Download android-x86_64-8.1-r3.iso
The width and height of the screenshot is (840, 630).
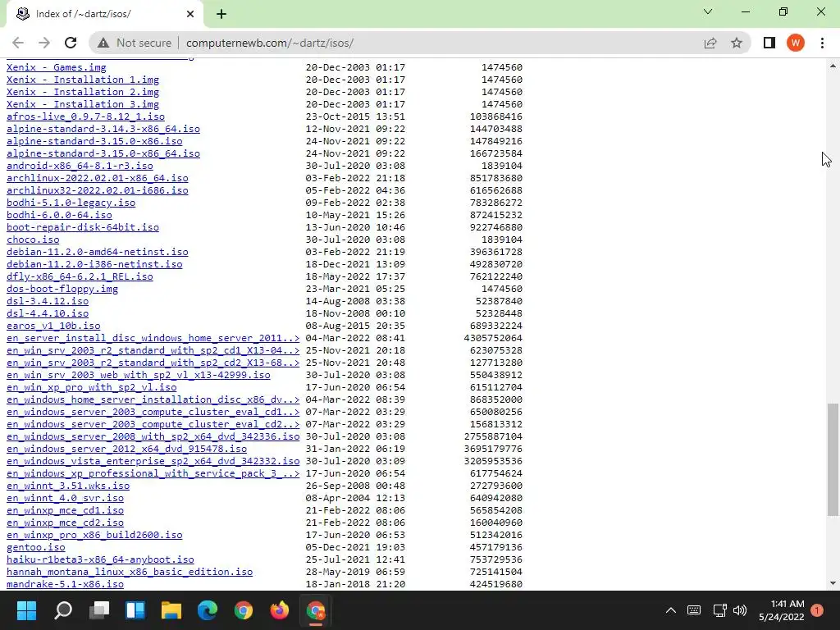point(80,166)
